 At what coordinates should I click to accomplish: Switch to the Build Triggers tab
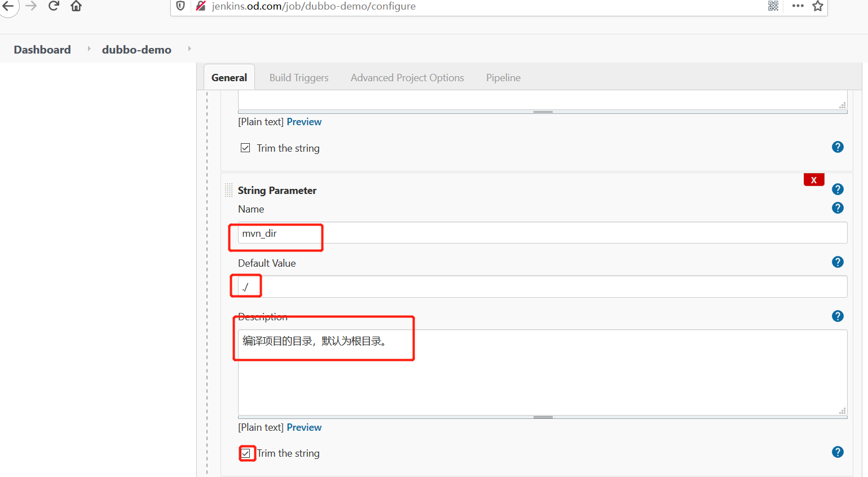click(x=299, y=78)
